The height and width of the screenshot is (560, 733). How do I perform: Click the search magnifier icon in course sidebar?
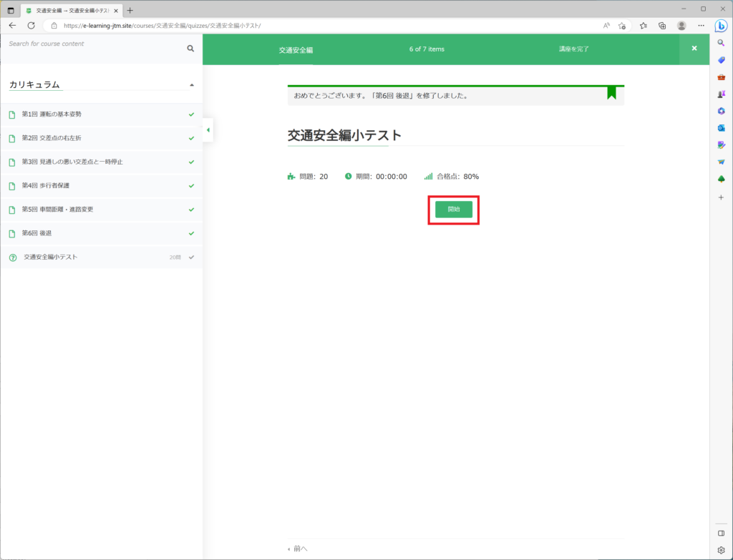[190, 49]
